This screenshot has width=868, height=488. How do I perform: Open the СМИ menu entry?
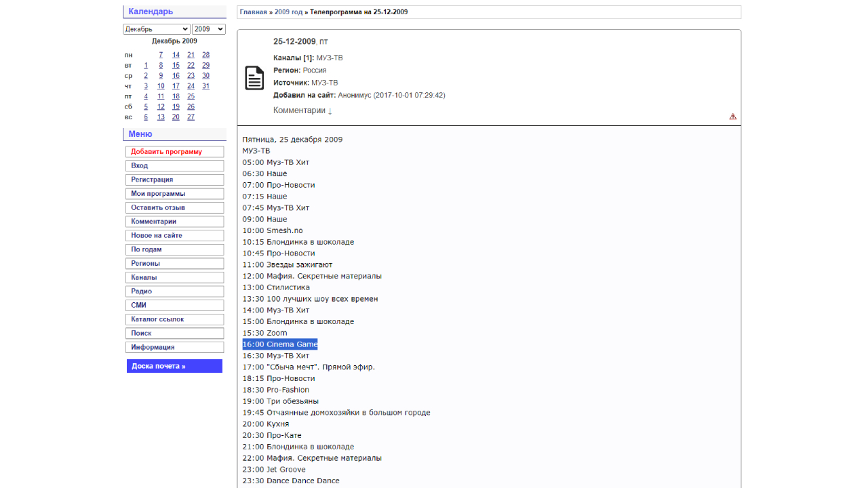pos(174,305)
